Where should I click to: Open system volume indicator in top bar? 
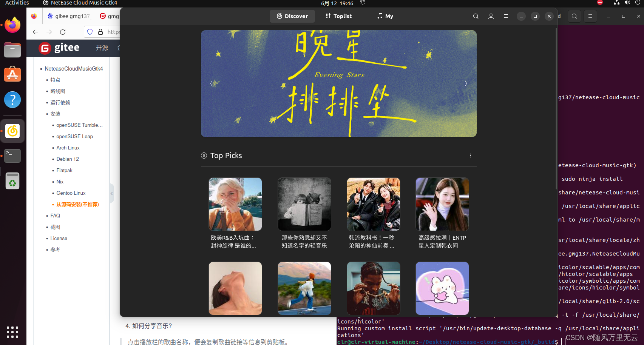pyautogui.click(x=627, y=3)
